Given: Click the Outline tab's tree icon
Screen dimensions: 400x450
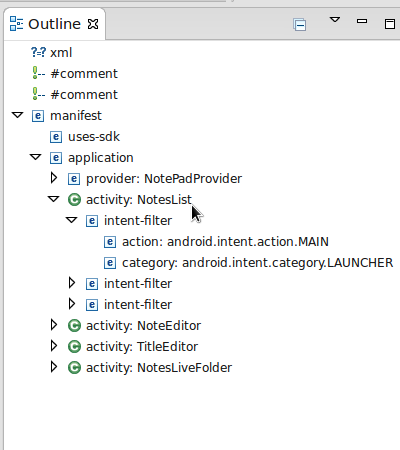Looking at the screenshot, I should pos(16,24).
